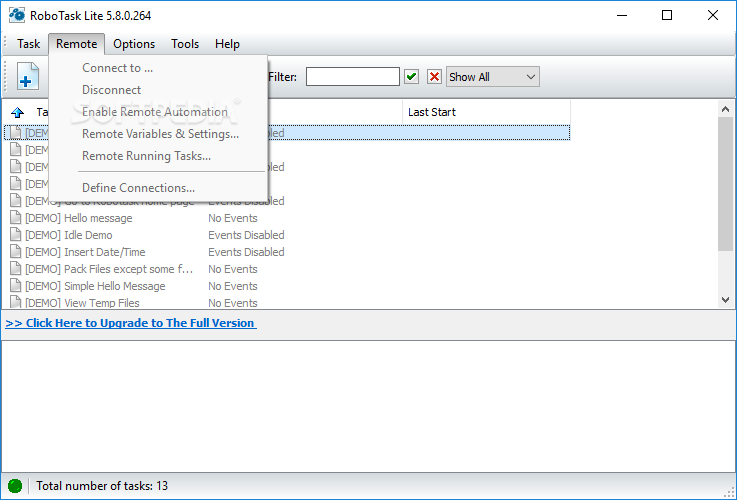The height and width of the screenshot is (500, 737).
Task: Open the Task menu
Action: pyautogui.click(x=28, y=44)
